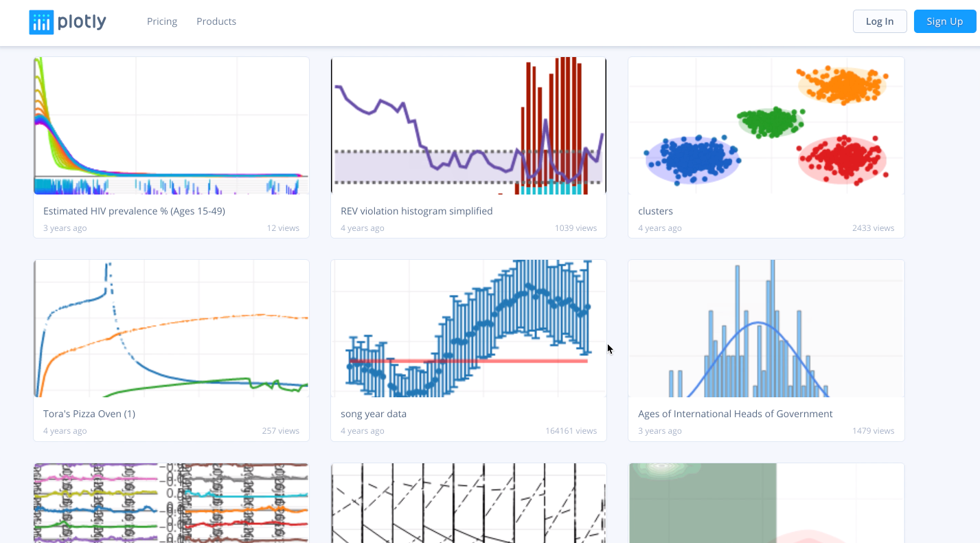Click the multicolor subplot grid thumbnail
This screenshot has width=980, height=543.
[171, 503]
